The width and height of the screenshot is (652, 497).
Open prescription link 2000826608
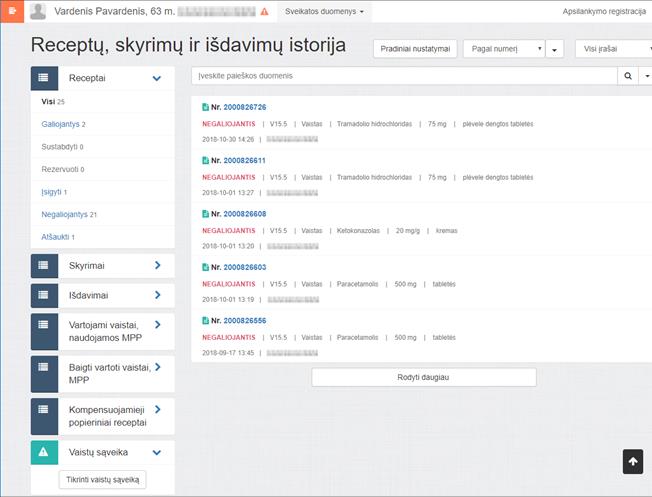pyautogui.click(x=245, y=214)
